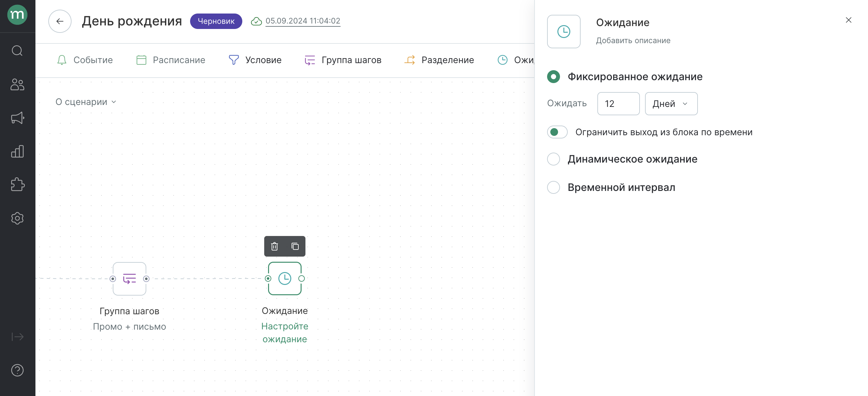Viewport: 868px width, 396px height.
Task: Add a Событие block from toolbar
Action: click(x=85, y=60)
